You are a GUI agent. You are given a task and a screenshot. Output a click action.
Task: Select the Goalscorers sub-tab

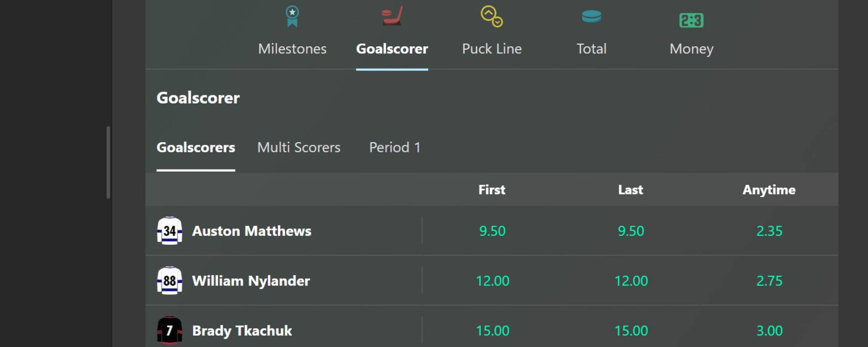tap(196, 147)
